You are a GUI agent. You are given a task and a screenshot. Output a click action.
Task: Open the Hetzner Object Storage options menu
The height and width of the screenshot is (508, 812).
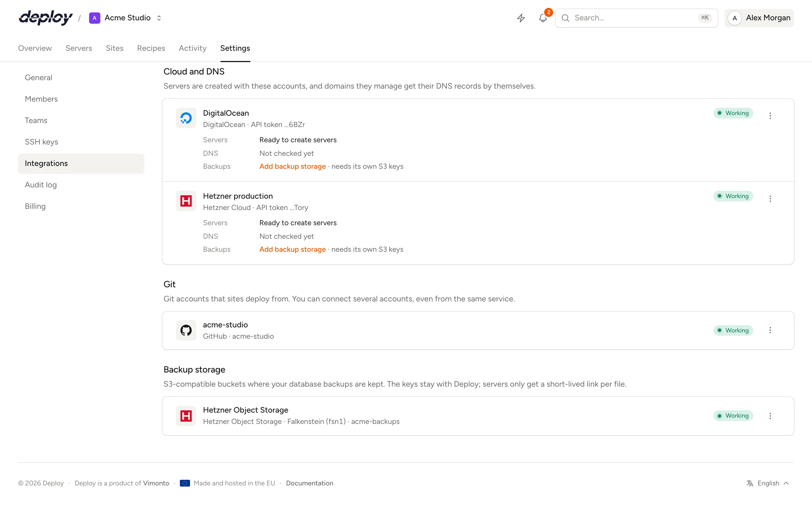(770, 416)
